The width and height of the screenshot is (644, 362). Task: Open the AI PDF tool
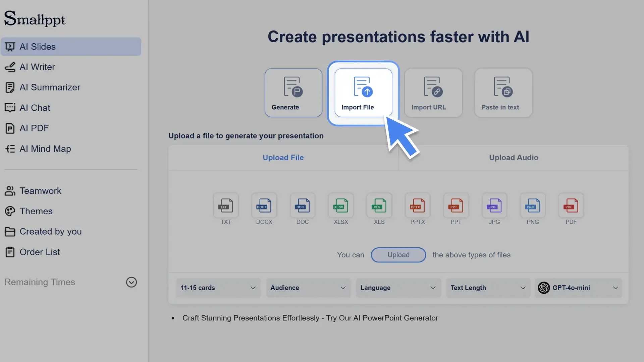[34, 128]
